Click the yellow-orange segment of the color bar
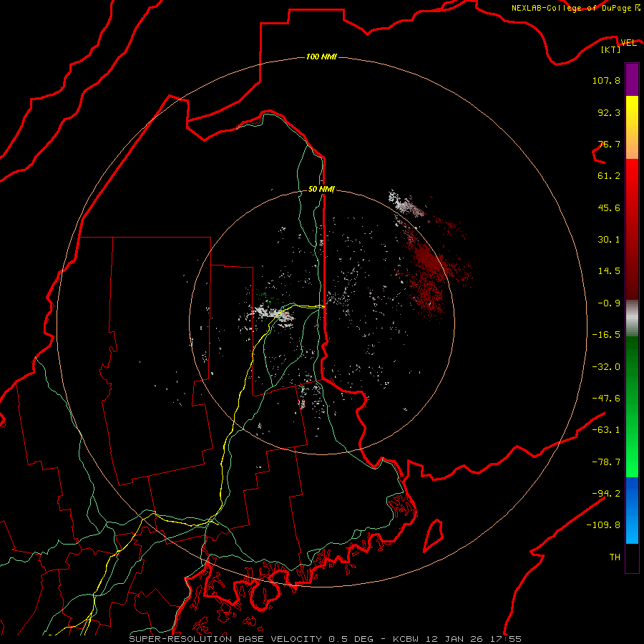The height and width of the screenshot is (644, 644). coord(632,127)
